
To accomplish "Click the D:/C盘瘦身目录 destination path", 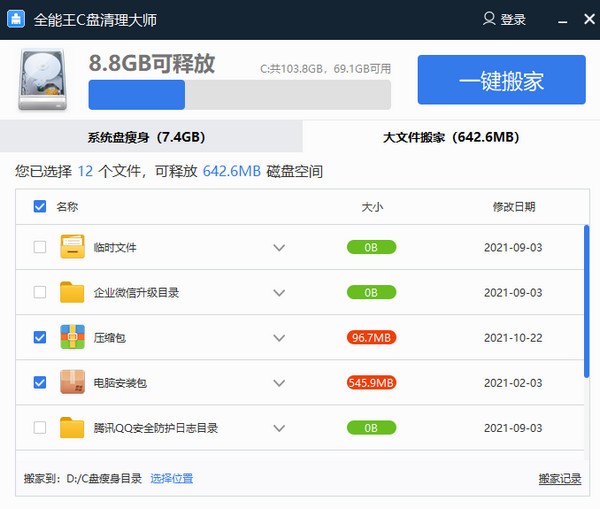I will pyautogui.click(x=104, y=478).
